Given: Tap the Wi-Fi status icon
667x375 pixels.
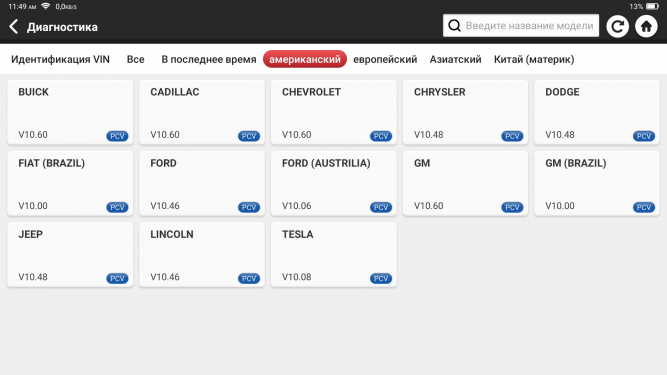Looking at the screenshot, I should (46, 6).
